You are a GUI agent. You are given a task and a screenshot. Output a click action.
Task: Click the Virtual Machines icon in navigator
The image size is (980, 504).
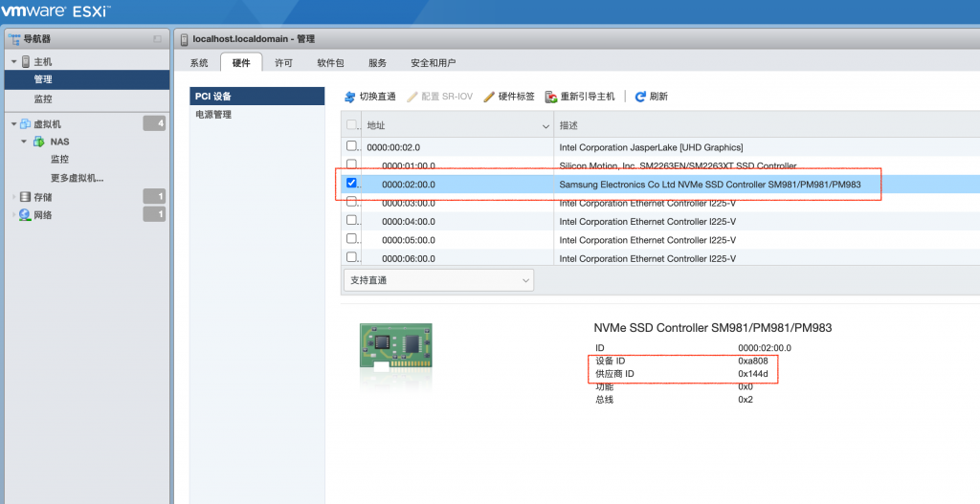(x=26, y=123)
